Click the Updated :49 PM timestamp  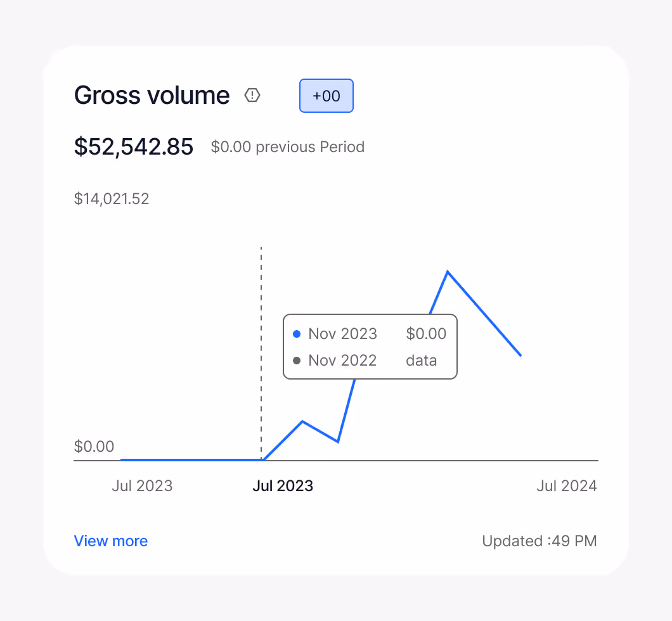tap(539, 541)
